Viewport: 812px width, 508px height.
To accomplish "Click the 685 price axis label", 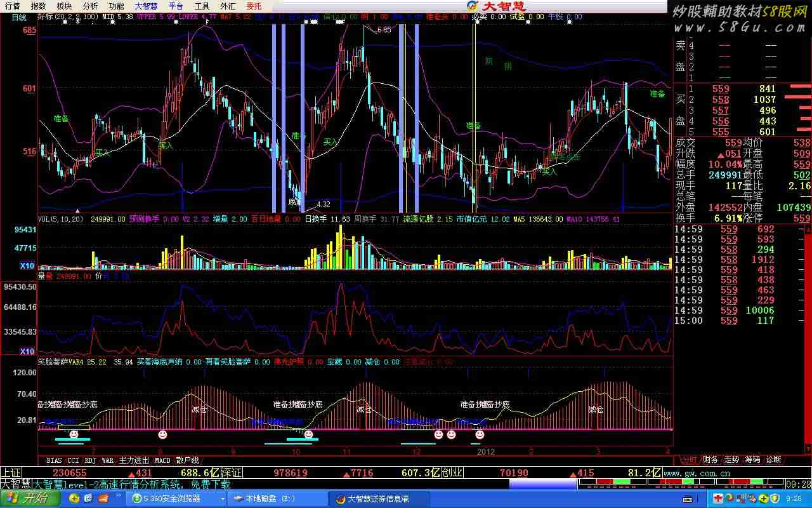I will click(29, 30).
